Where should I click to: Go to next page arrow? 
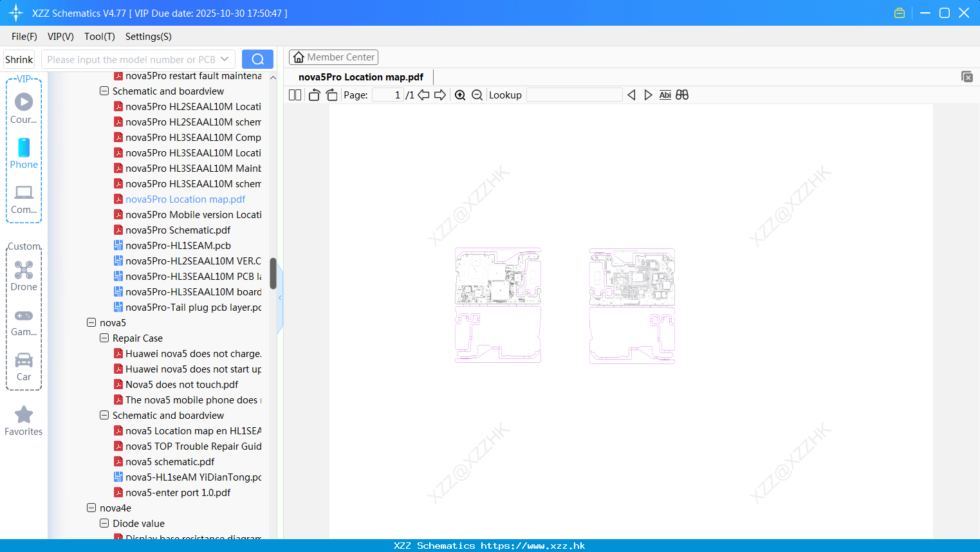tap(440, 95)
